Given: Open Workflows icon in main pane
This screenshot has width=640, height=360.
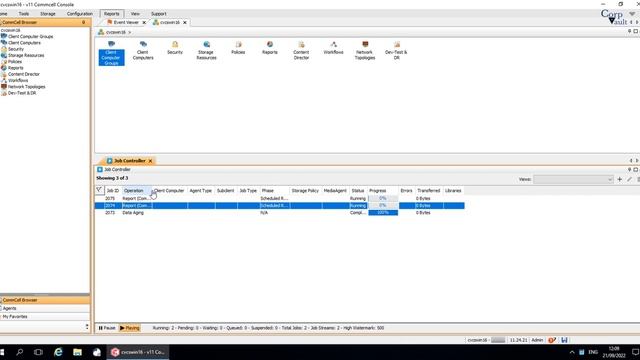Looking at the screenshot, I should coord(333,48).
